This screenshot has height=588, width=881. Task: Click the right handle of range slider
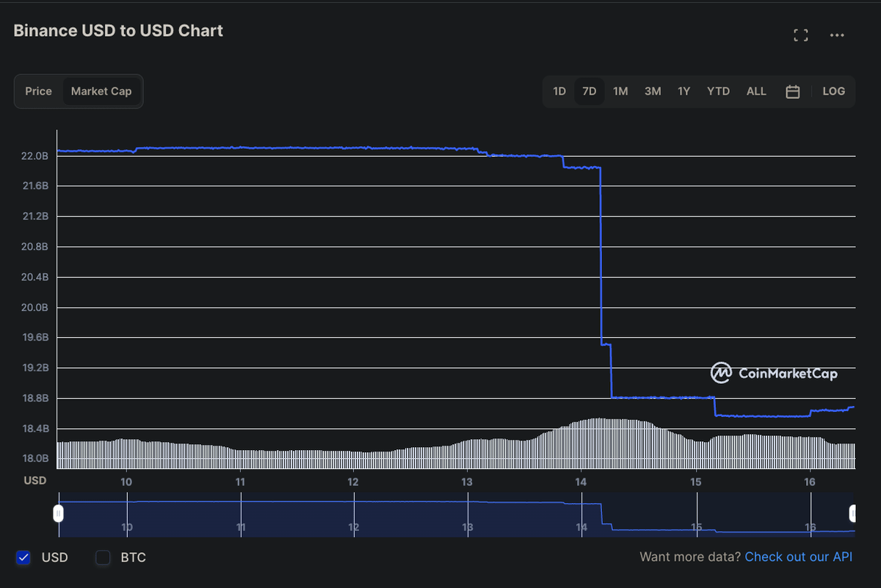(x=853, y=513)
